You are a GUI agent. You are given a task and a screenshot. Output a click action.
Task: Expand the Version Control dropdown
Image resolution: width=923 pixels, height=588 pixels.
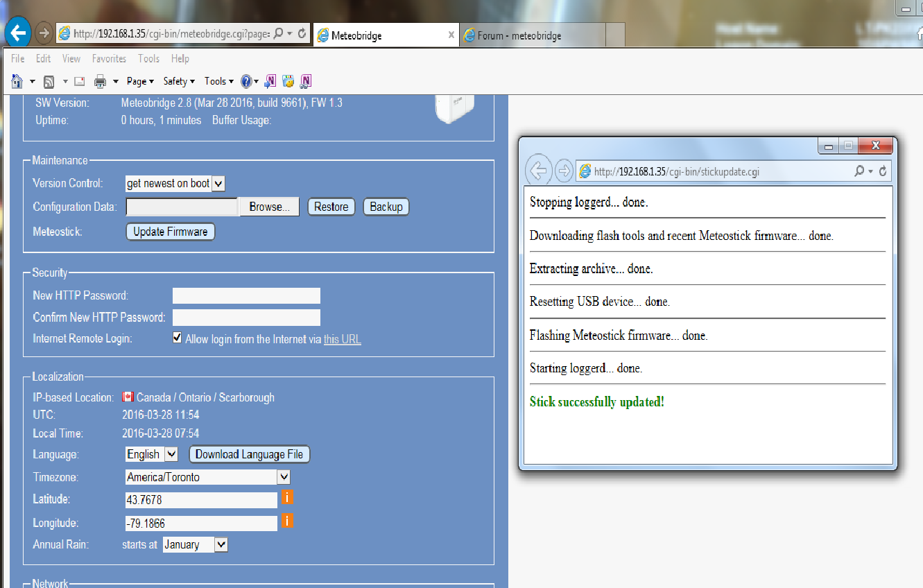(218, 184)
